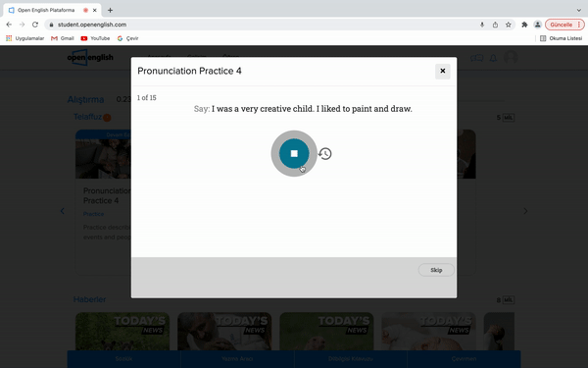Click the Pronunciation Practice 4 card title
The width and height of the screenshot is (588, 368).
tap(107, 195)
